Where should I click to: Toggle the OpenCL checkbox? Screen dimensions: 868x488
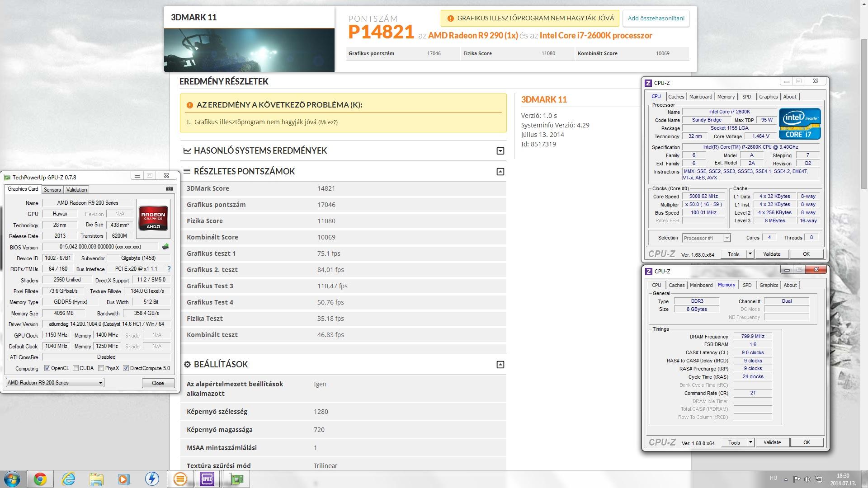[47, 368]
